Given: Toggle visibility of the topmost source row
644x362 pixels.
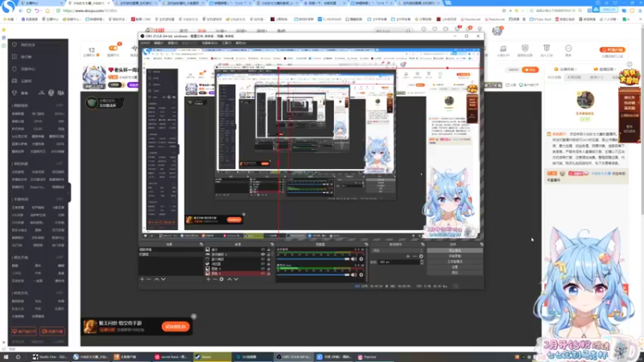Looking at the screenshot, I should click(x=263, y=249).
